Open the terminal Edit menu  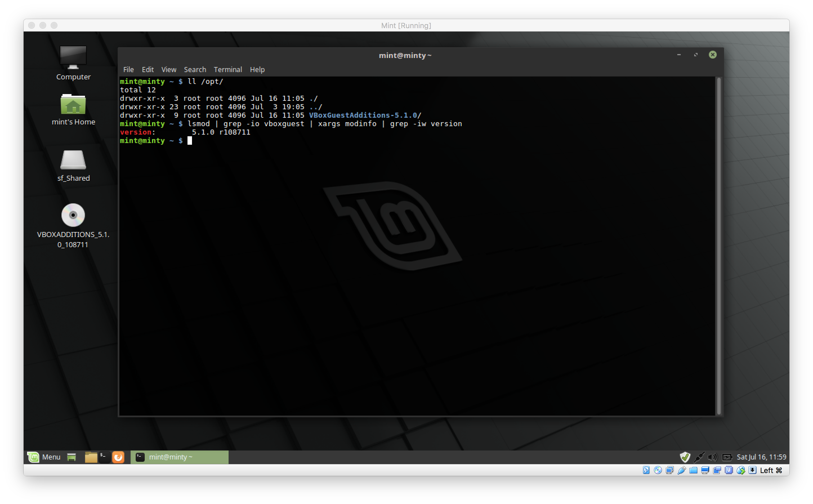point(148,69)
